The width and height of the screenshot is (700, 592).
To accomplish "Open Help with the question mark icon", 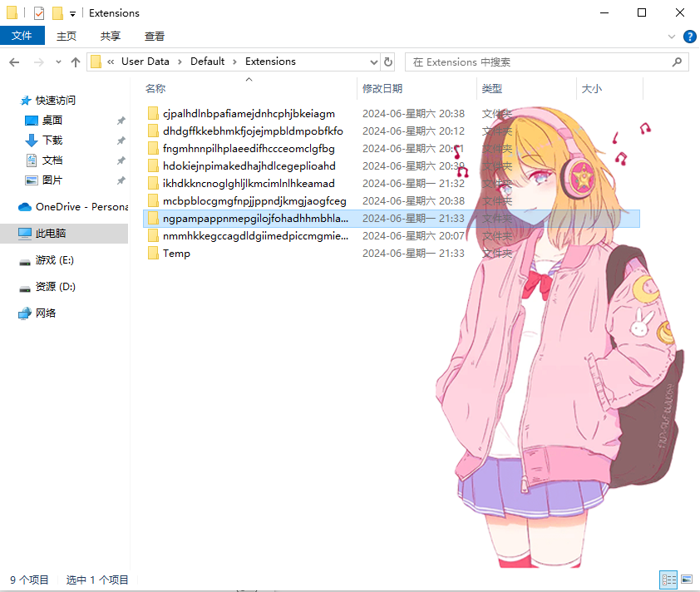I will (x=690, y=37).
